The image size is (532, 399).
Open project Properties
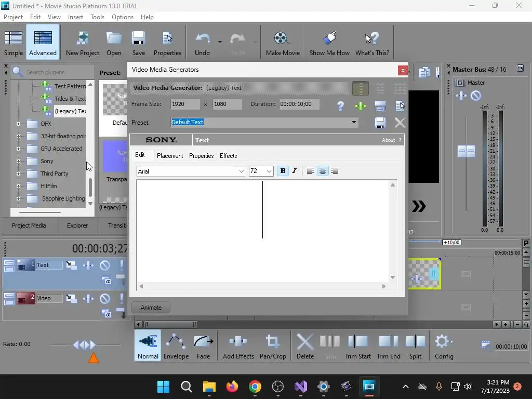coord(167,43)
